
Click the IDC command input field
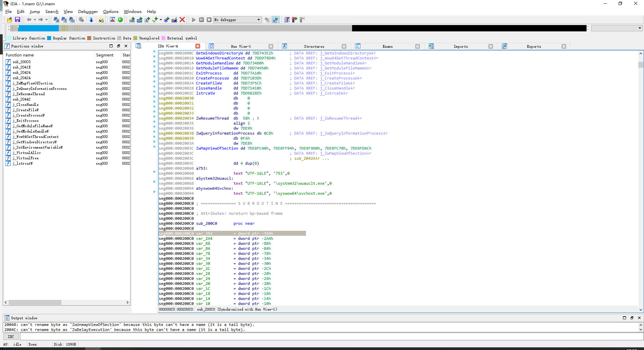327,337
